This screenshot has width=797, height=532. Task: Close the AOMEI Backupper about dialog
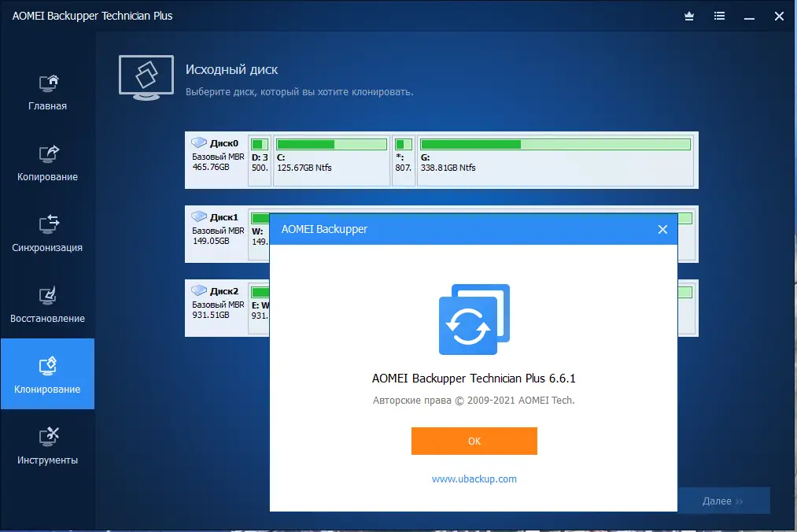(x=662, y=229)
